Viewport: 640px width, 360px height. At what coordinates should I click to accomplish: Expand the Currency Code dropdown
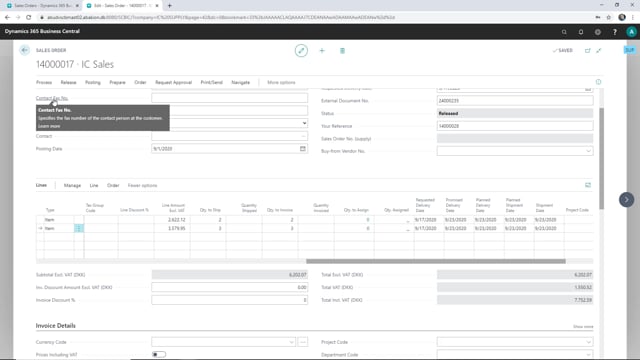[291, 342]
